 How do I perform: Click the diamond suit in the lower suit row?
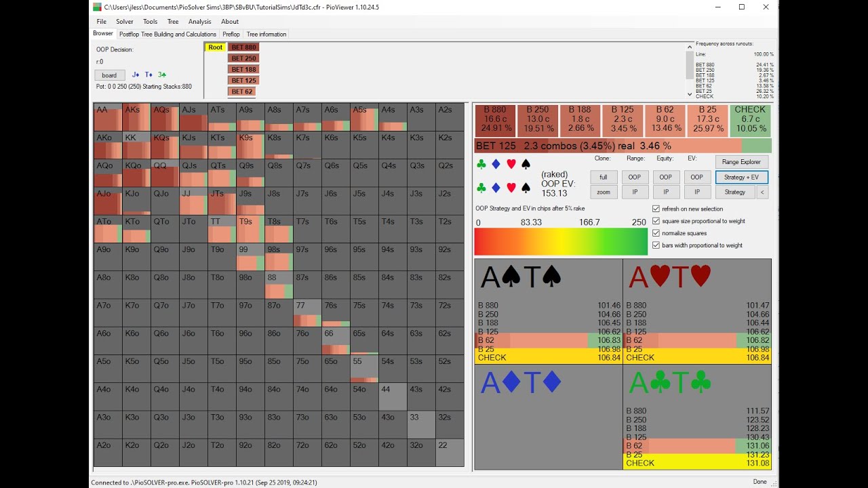(496, 187)
